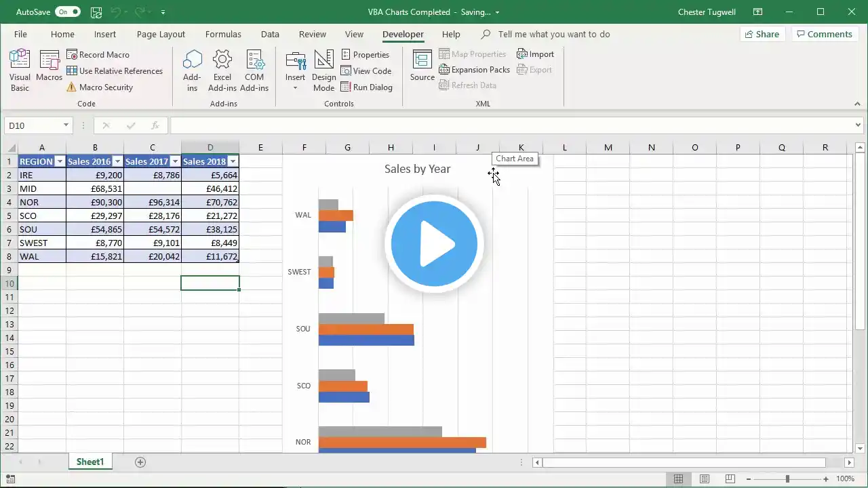Click the Share button
868x488 pixels.
pyautogui.click(x=761, y=35)
